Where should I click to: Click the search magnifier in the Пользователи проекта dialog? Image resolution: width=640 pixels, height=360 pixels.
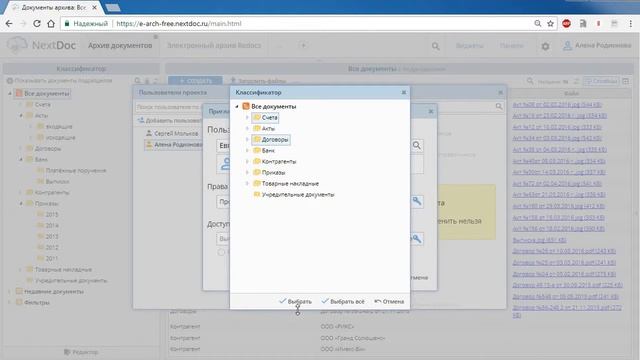tap(499, 106)
